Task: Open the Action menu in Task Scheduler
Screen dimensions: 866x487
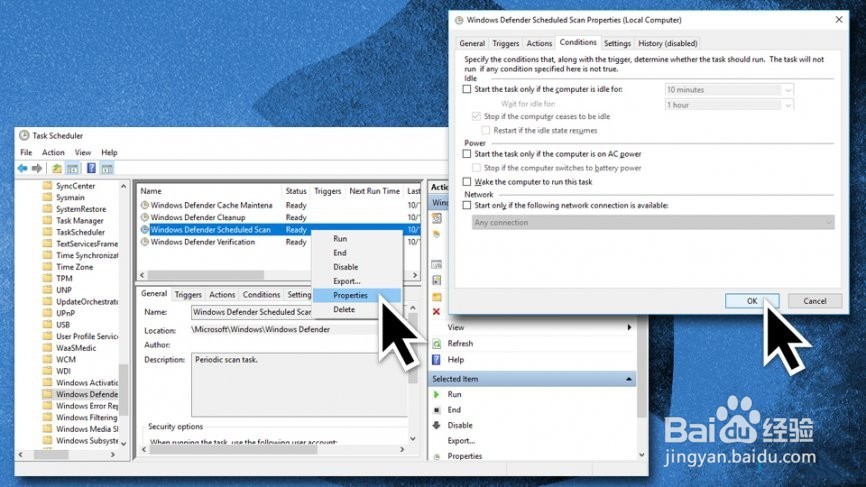Action: (53, 152)
